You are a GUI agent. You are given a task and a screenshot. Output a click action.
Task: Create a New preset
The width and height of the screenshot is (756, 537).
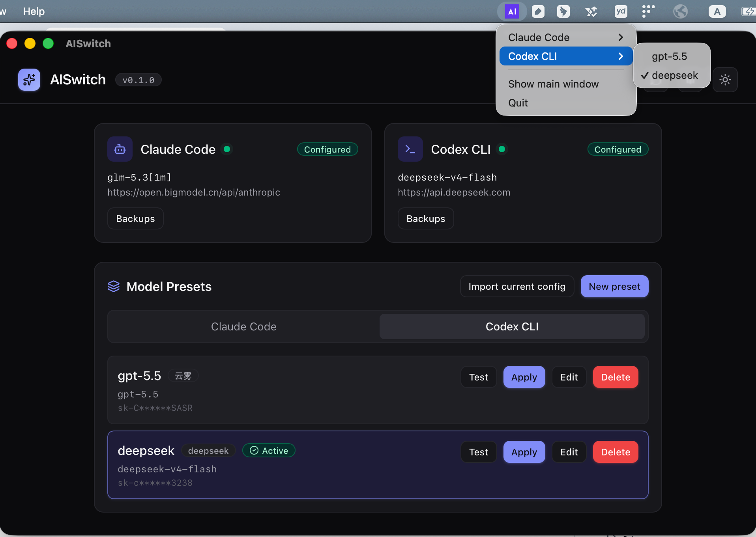tap(614, 286)
